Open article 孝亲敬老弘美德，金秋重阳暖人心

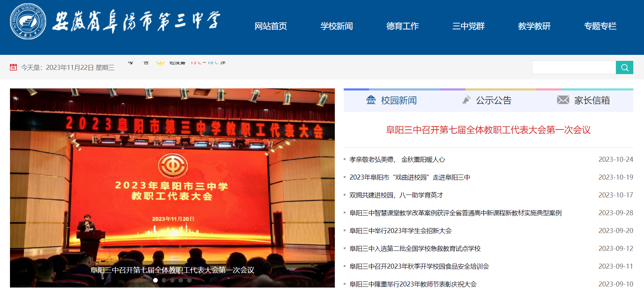click(x=397, y=160)
